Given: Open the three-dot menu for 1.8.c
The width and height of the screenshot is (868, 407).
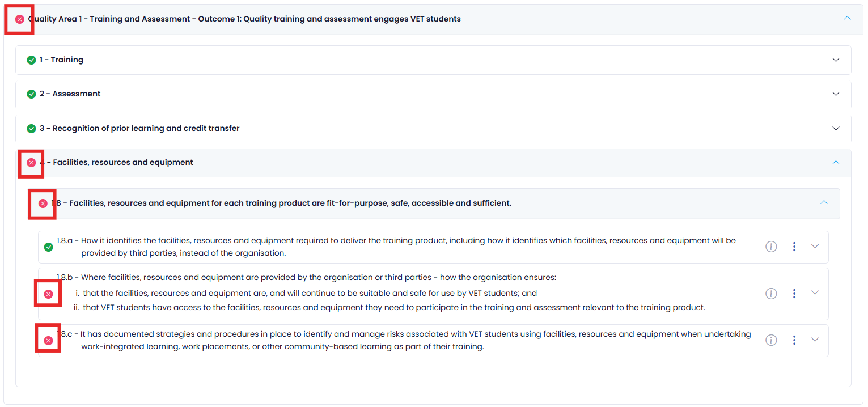Looking at the screenshot, I should (794, 340).
